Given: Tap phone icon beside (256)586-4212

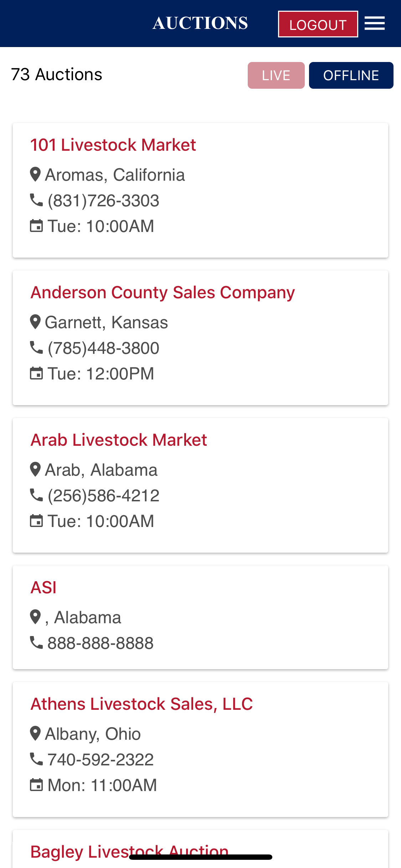Looking at the screenshot, I should point(36,495).
